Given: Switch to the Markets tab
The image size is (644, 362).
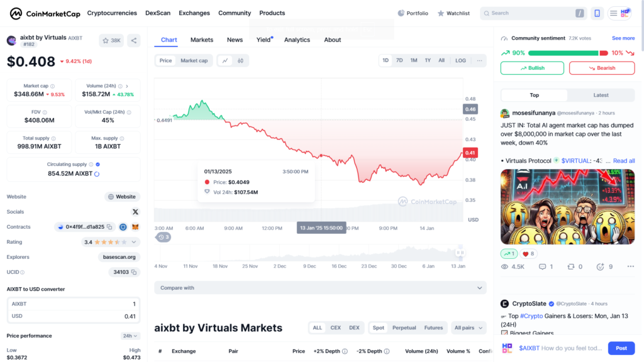Looking at the screenshot, I should pos(201,40).
